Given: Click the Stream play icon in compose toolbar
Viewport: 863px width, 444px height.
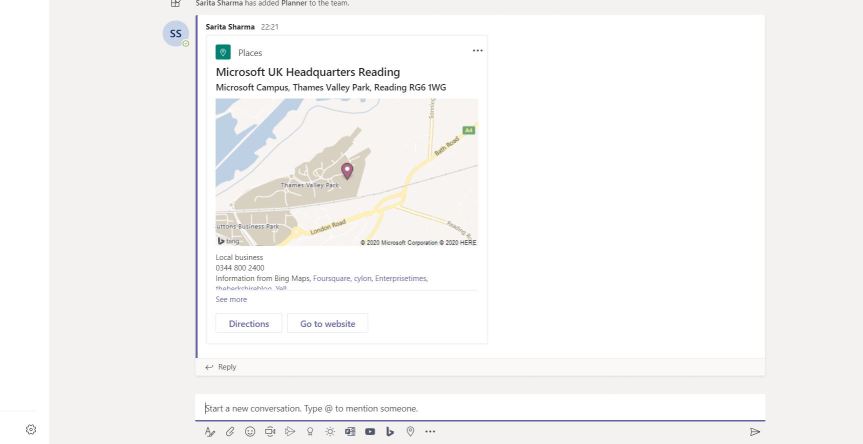Looking at the screenshot, I should 290,432.
